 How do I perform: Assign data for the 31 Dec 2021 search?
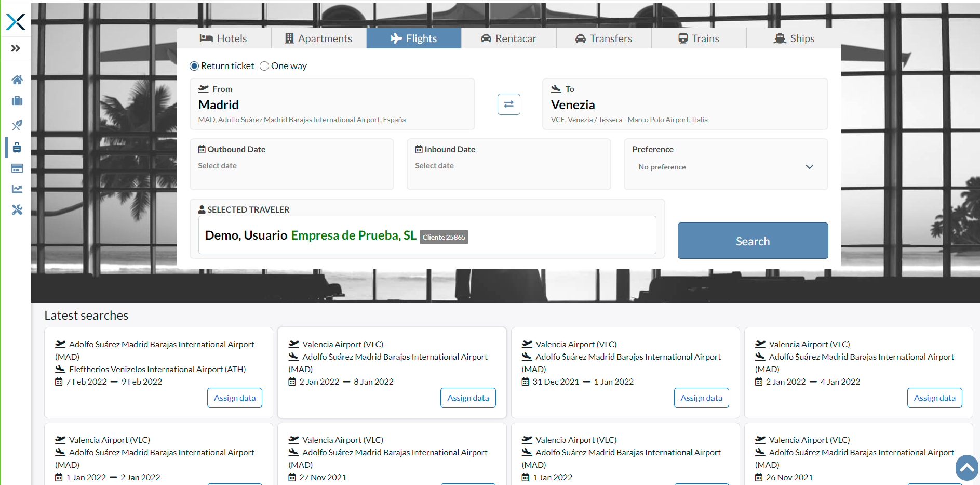pyautogui.click(x=702, y=398)
